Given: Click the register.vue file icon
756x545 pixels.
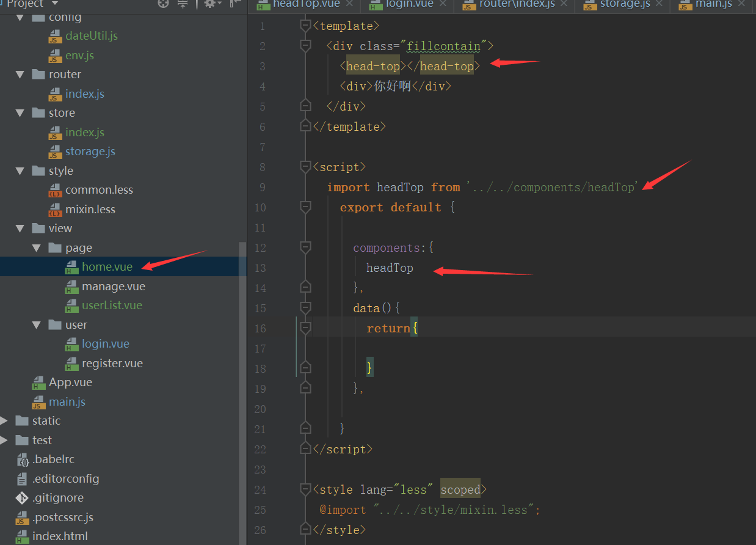Looking at the screenshot, I should (x=72, y=364).
